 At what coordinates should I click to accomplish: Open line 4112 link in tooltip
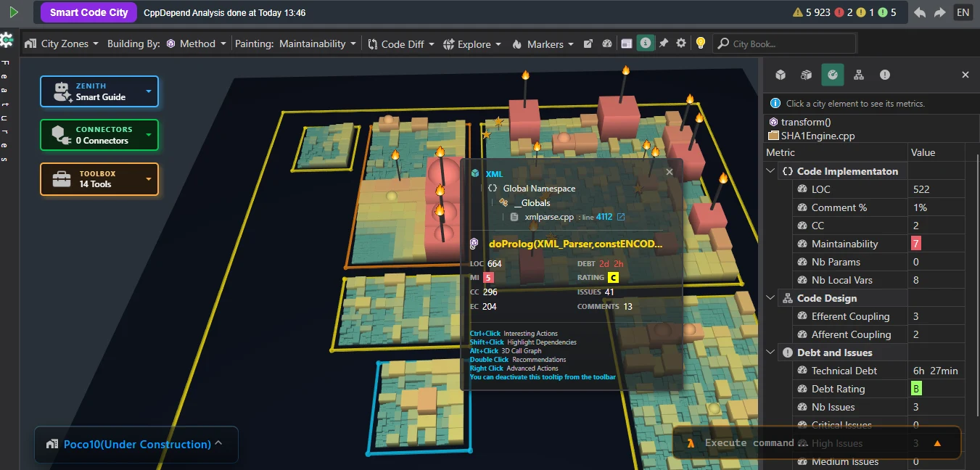[604, 217]
